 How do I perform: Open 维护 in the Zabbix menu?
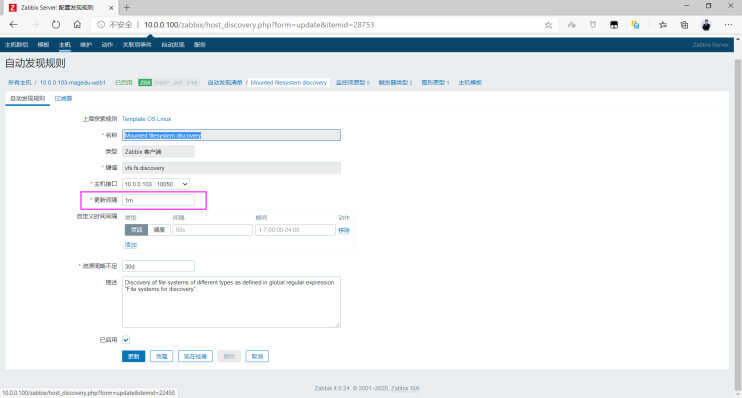(x=86, y=44)
